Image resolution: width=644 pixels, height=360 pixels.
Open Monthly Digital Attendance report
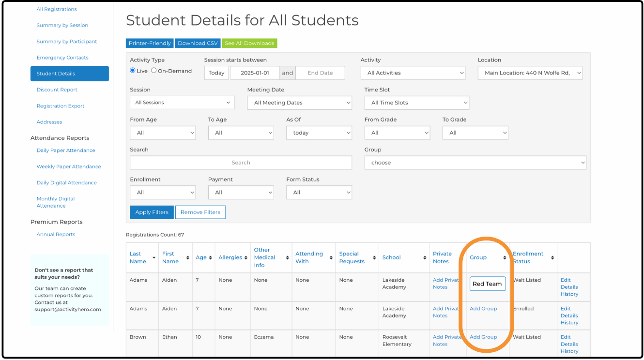click(x=56, y=202)
